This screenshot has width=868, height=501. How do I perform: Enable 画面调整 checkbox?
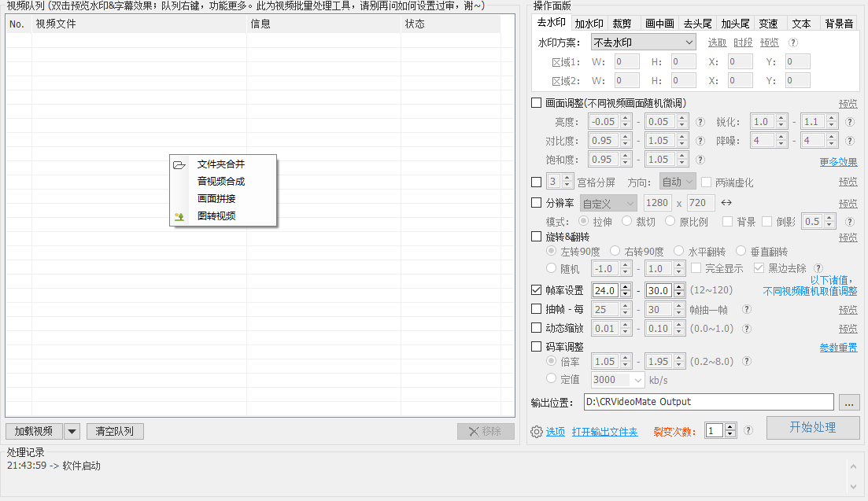537,103
